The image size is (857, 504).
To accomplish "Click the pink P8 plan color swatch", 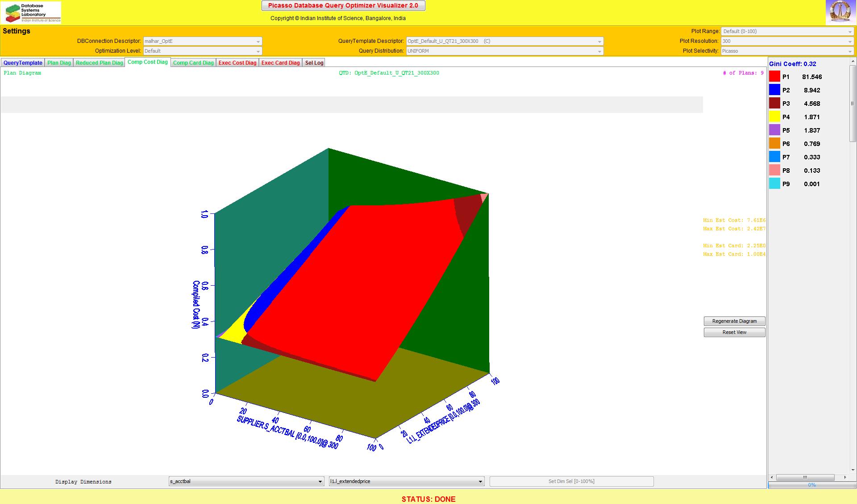I will (774, 170).
